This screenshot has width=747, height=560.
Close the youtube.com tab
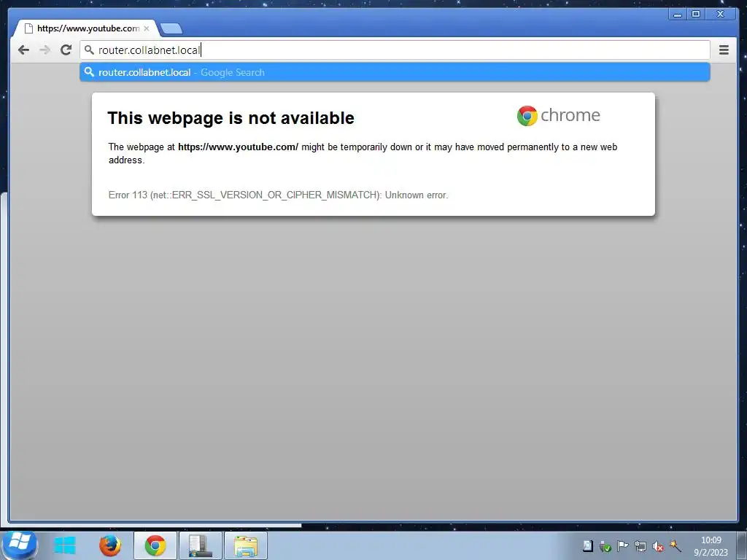coord(147,28)
